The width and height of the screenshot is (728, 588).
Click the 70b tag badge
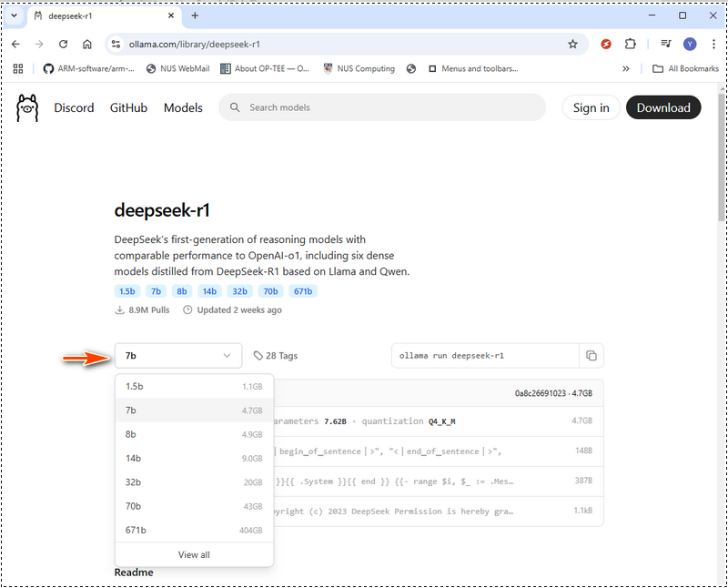270,291
